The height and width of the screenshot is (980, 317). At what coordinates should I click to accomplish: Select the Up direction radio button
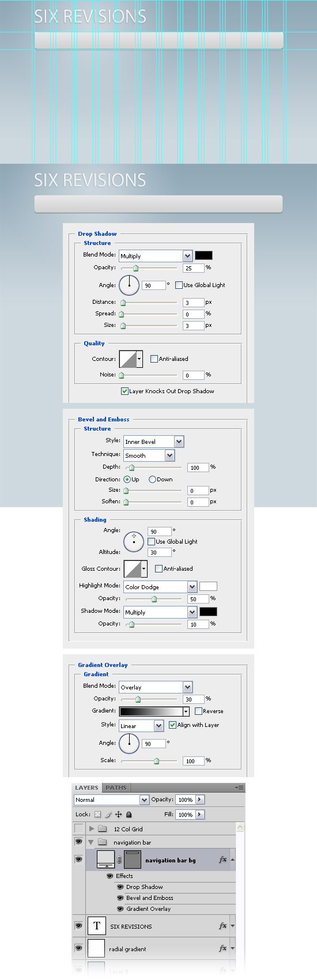coord(127,479)
